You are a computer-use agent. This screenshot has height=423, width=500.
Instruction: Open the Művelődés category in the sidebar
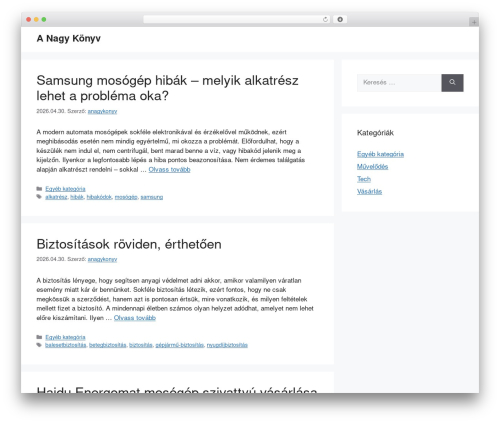pos(373,167)
